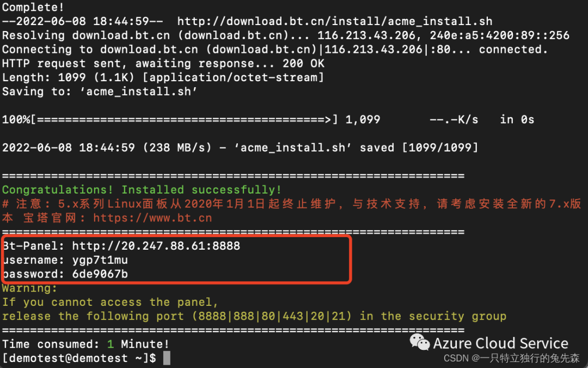Open the https://www.bt.cn official site link
This screenshot has height=368, width=588.
[152, 218]
